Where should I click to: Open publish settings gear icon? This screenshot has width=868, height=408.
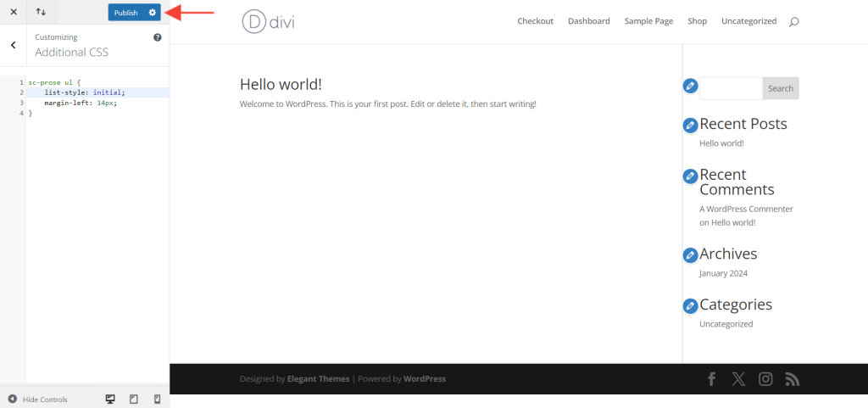pos(152,13)
